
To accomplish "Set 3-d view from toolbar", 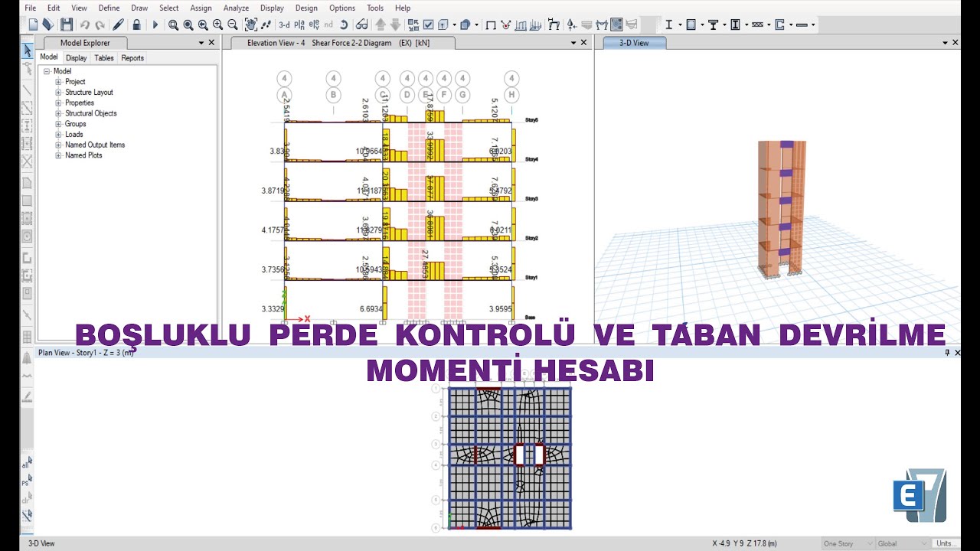I will [x=284, y=24].
